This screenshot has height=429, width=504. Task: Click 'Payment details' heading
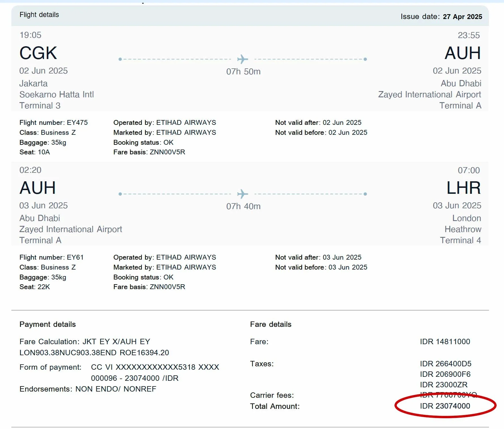click(48, 324)
